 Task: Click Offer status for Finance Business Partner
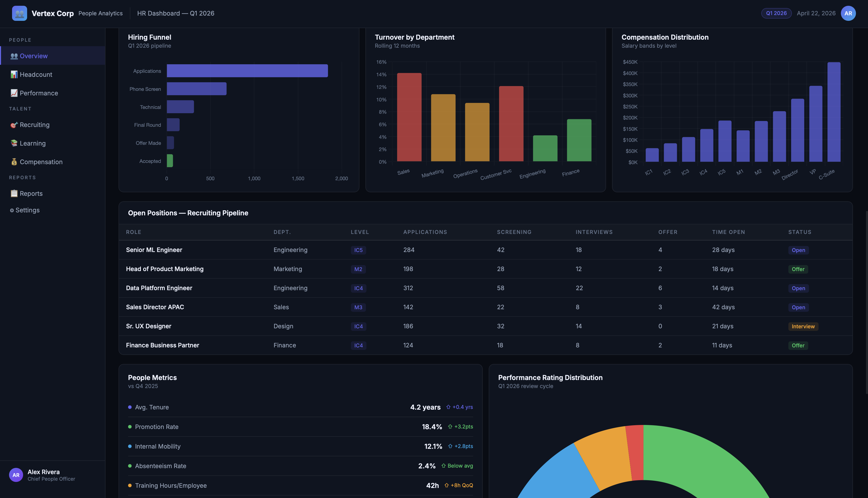pos(798,345)
